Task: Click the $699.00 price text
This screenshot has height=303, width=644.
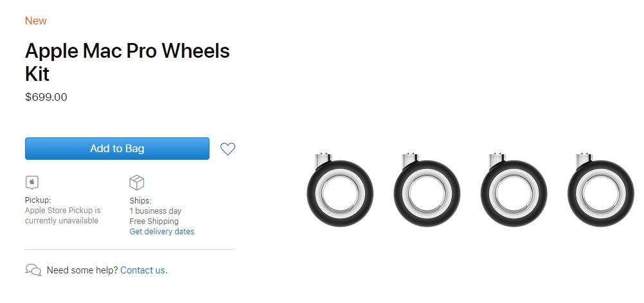Action: point(46,97)
